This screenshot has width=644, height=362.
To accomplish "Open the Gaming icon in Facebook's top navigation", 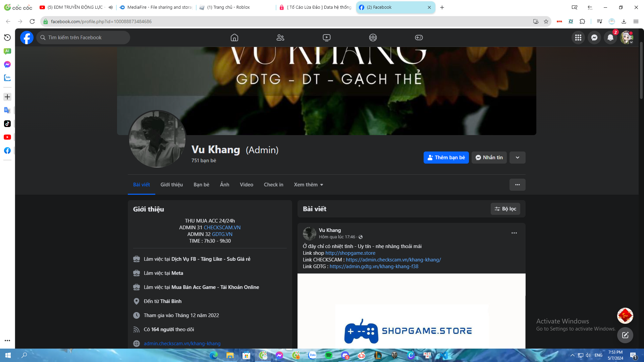I will (419, 38).
